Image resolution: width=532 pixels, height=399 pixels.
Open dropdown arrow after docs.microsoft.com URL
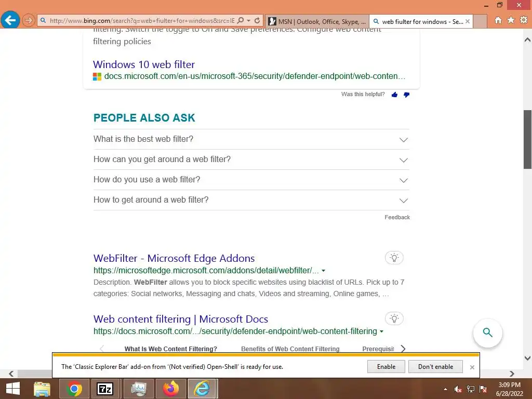coord(381,331)
